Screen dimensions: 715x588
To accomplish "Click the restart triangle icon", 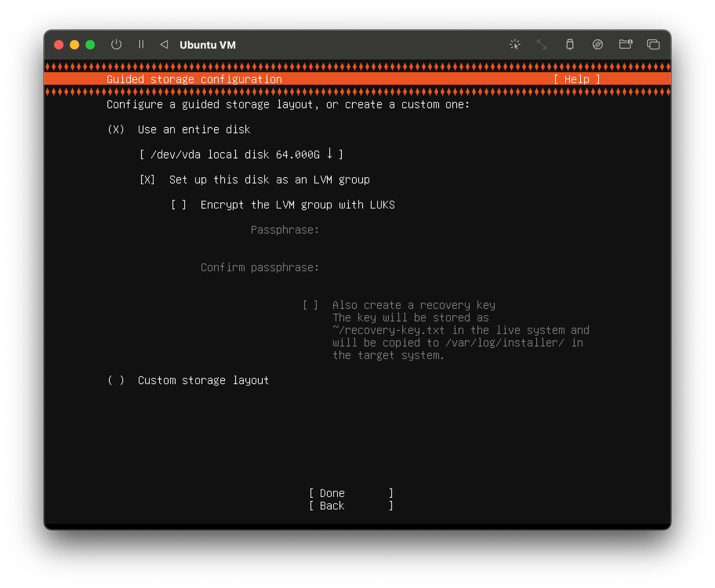I will (164, 44).
